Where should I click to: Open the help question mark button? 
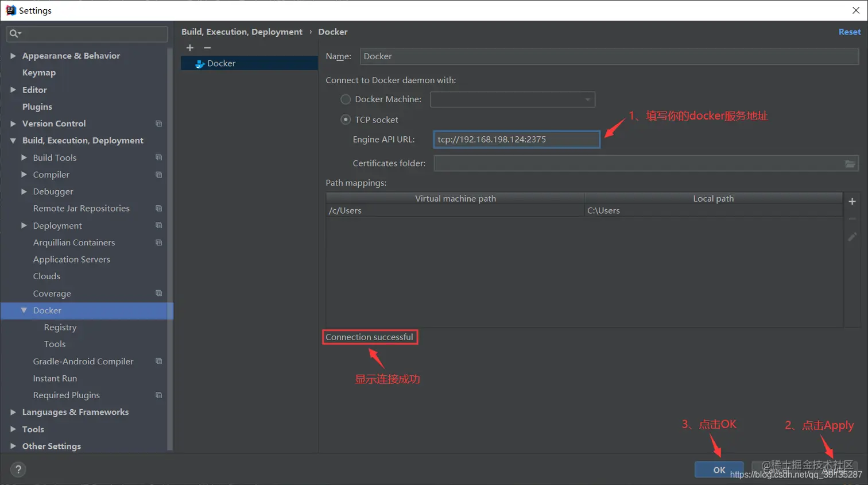pyautogui.click(x=18, y=469)
